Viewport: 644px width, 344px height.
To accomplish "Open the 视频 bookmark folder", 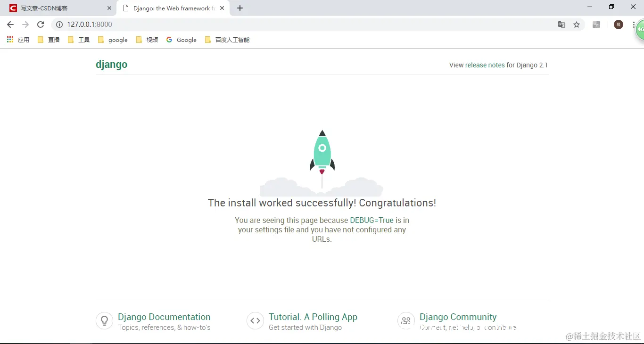I will tap(147, 40).
